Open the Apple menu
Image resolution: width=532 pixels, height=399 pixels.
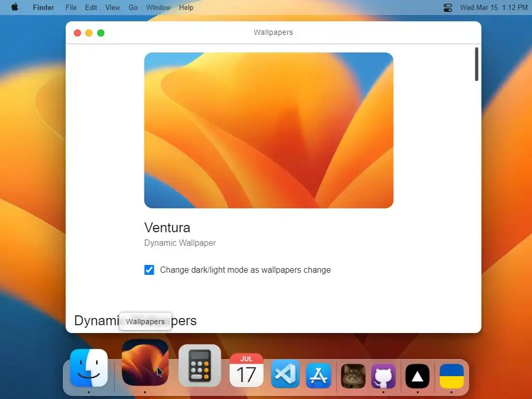(15, 7)
